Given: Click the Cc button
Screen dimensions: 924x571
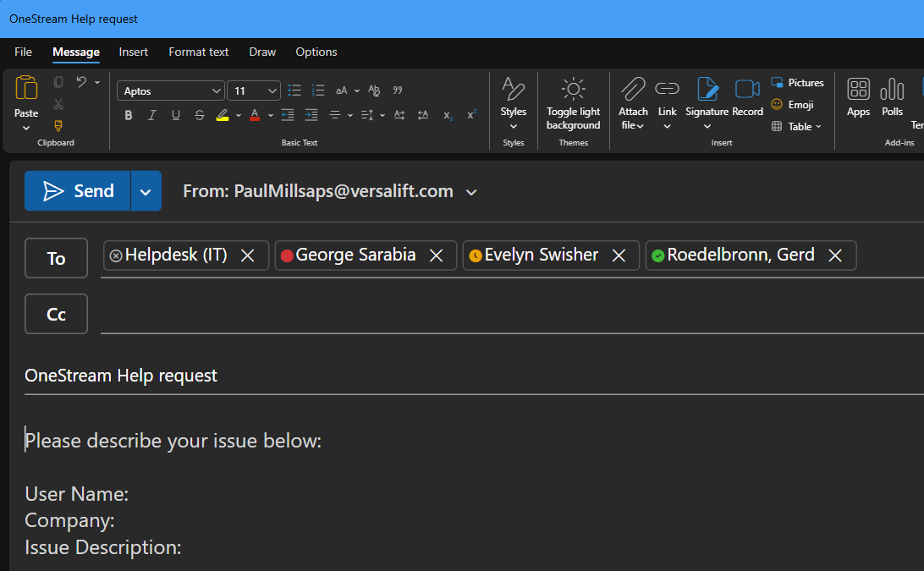Looking at the screenshot, I should point(56,314).
